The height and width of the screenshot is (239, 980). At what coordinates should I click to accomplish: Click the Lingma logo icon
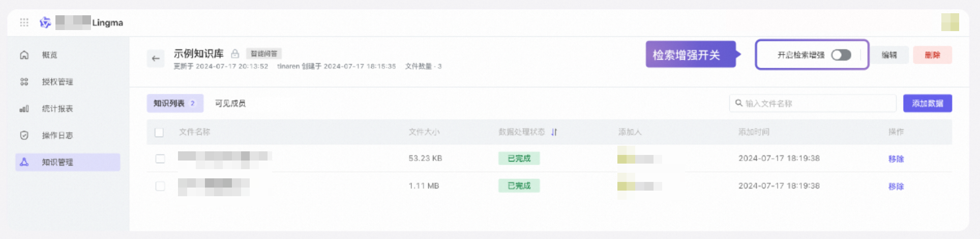click(45, 22)
